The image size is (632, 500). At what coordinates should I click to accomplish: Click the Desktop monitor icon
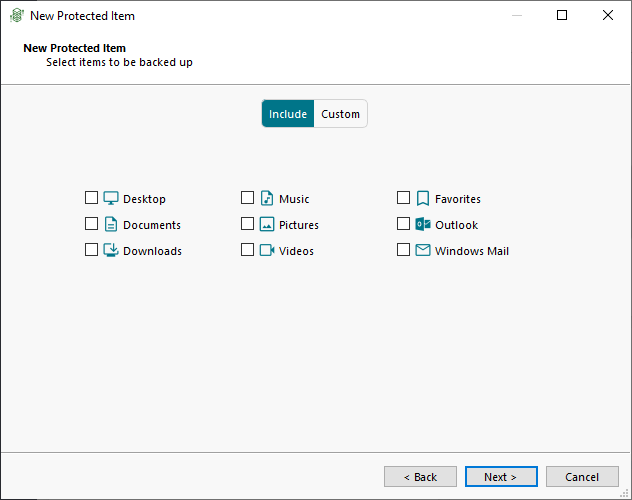click(x=111, y=198)
